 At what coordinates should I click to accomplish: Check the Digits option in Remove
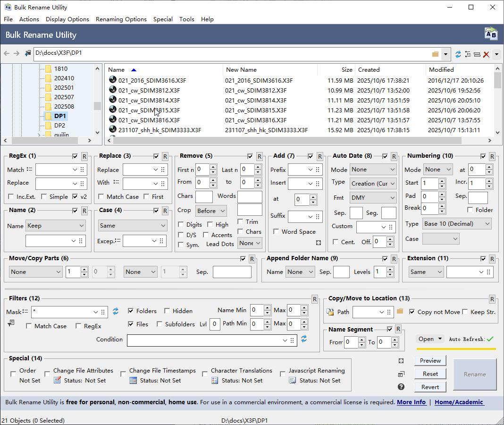tap(181, 224)
